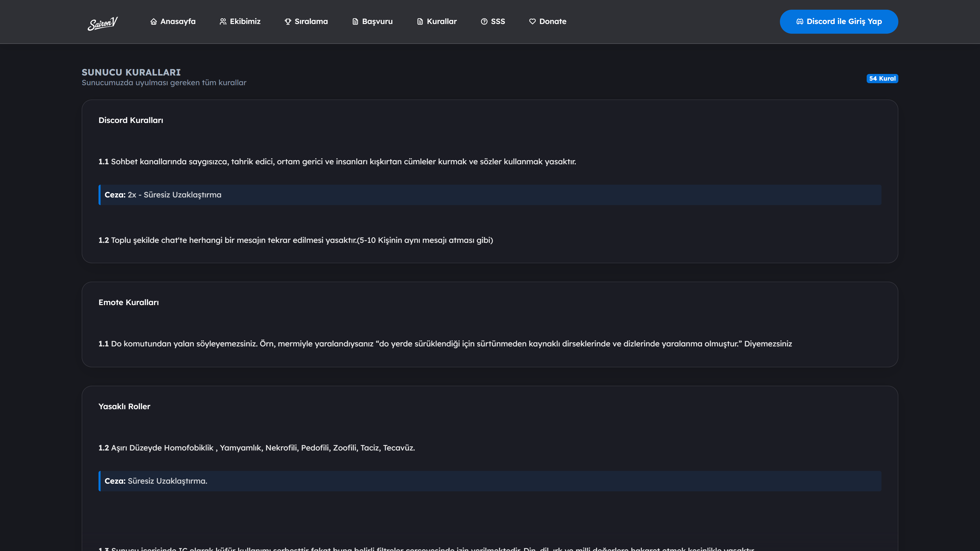Screen dimensions: 980x551
Task: Click the home icon beside Anasayfa
Action: point(154,22)
